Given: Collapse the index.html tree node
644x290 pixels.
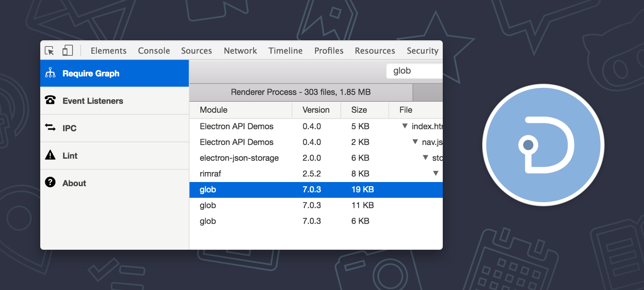Looking at the screenshot, I should 405,126.
